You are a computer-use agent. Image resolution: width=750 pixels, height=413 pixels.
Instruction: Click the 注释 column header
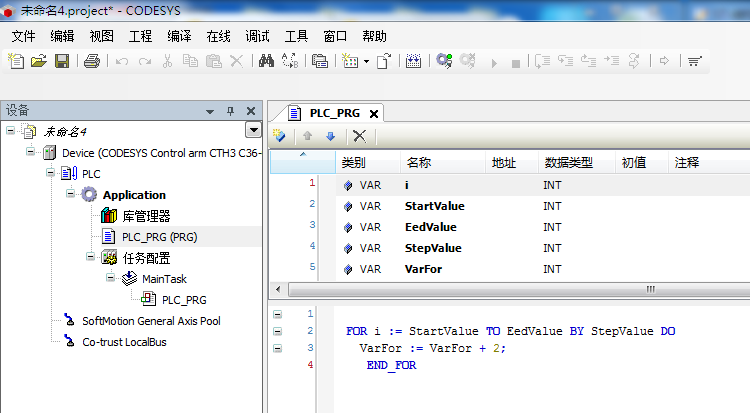(687, 163)
